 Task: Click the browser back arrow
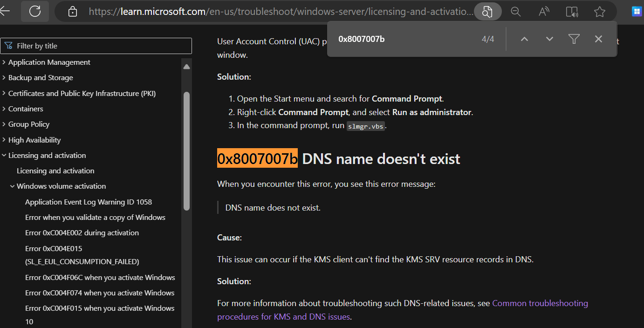click(x=4, y=11)
